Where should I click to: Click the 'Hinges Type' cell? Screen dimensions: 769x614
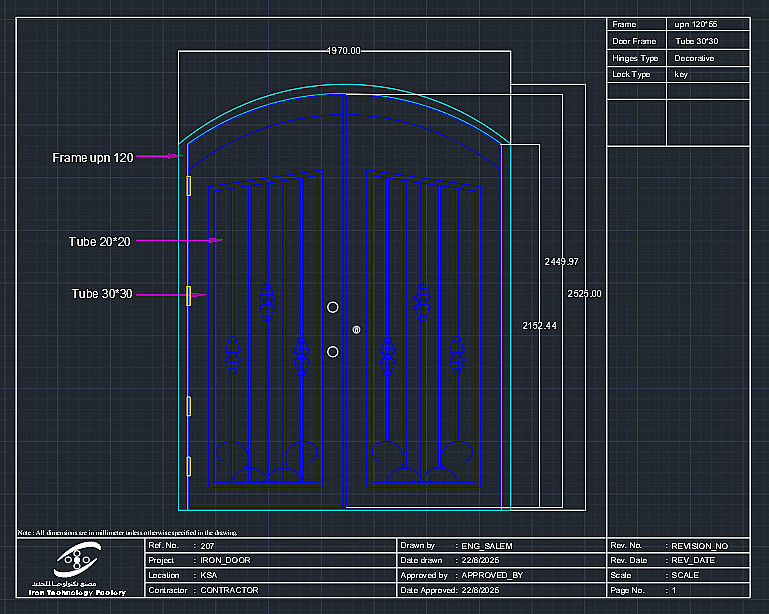tap(635, 58)
